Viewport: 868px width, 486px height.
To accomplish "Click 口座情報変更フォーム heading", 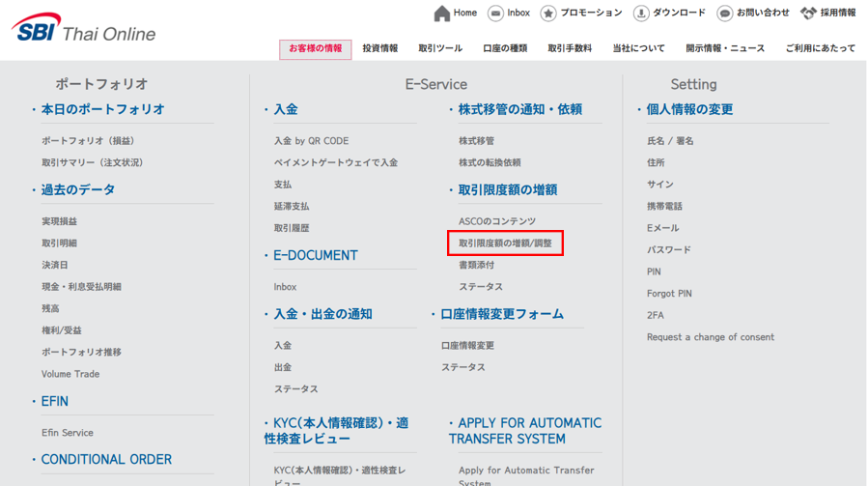I will [x=502, y=314].
